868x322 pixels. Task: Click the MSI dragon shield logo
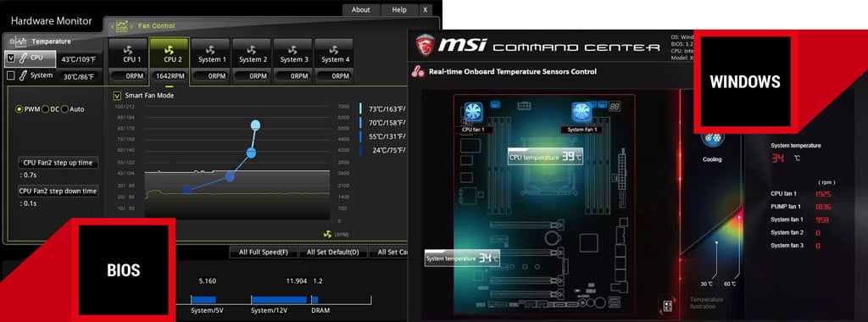(426, 46)
